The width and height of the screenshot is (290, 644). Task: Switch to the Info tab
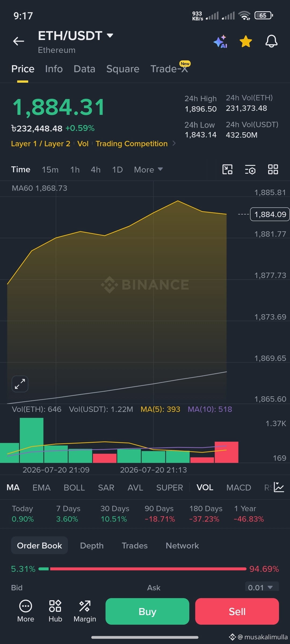54,69
